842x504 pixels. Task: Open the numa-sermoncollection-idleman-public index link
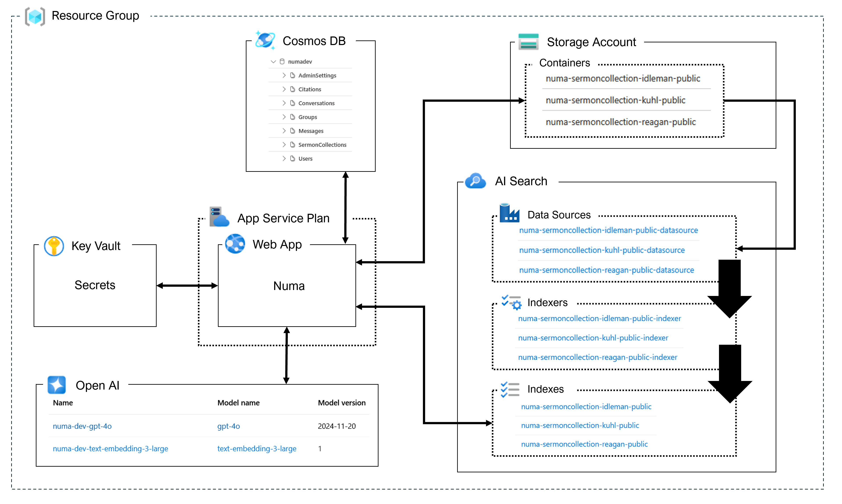(x=586, y=407)
